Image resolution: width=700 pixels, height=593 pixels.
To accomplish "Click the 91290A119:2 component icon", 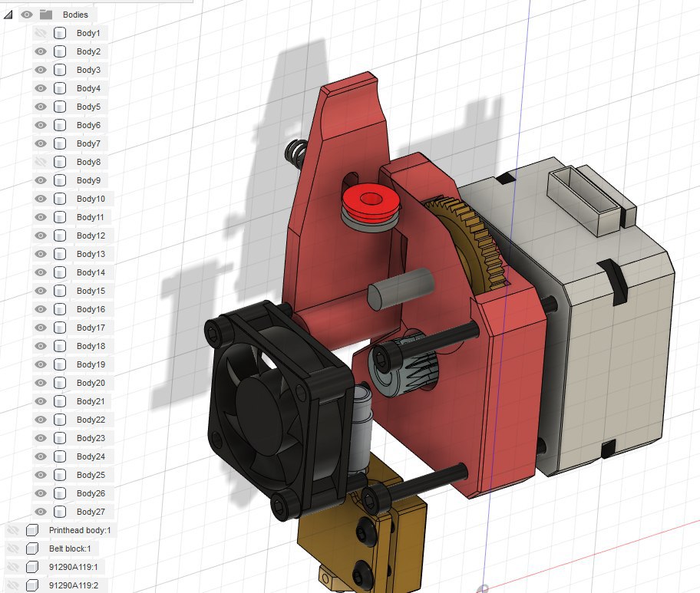I will click(x=32, y=585).
